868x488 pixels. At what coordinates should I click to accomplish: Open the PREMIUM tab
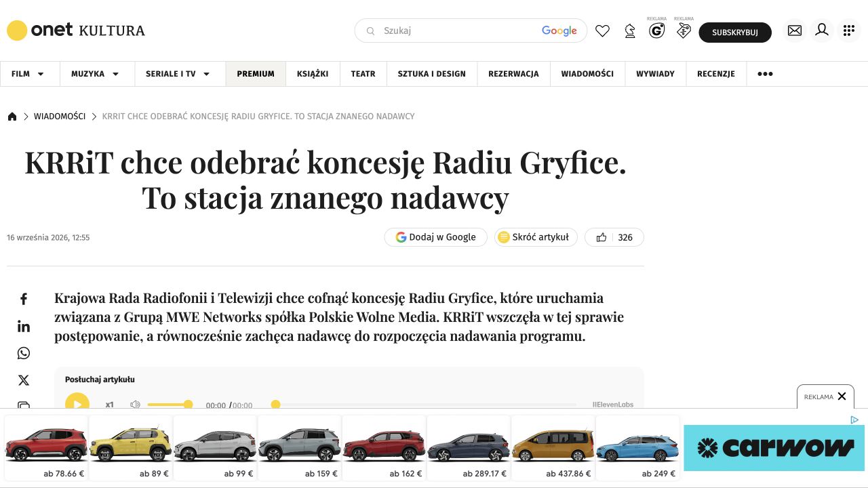[256, 74]
